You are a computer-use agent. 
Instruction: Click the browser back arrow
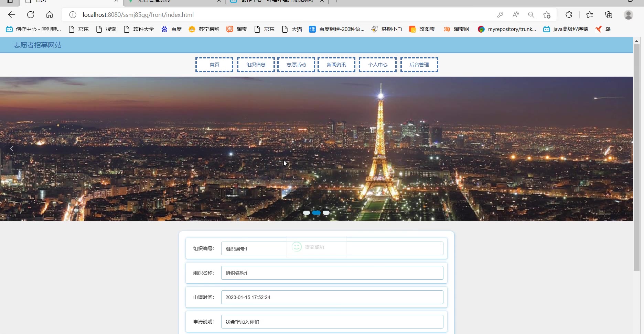coord(12,15)
